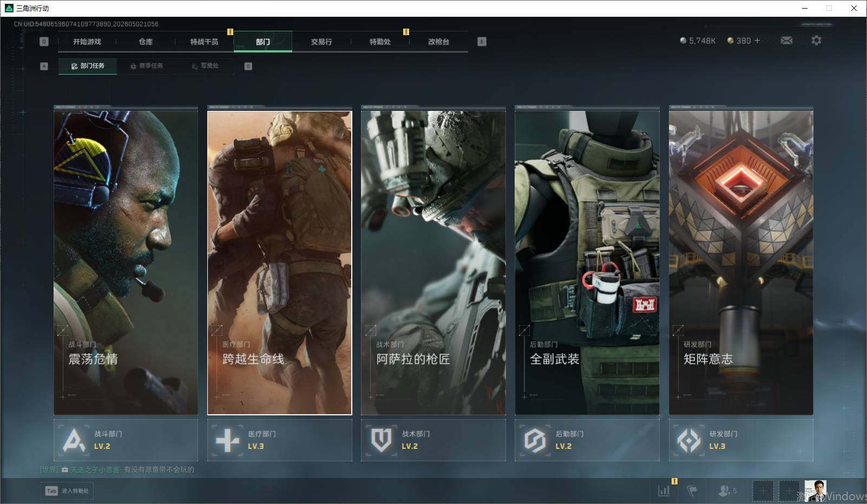Click the expand icon on 全副武装 card
The width and height of the screenshot is (867, 504).
pos(524,330)
